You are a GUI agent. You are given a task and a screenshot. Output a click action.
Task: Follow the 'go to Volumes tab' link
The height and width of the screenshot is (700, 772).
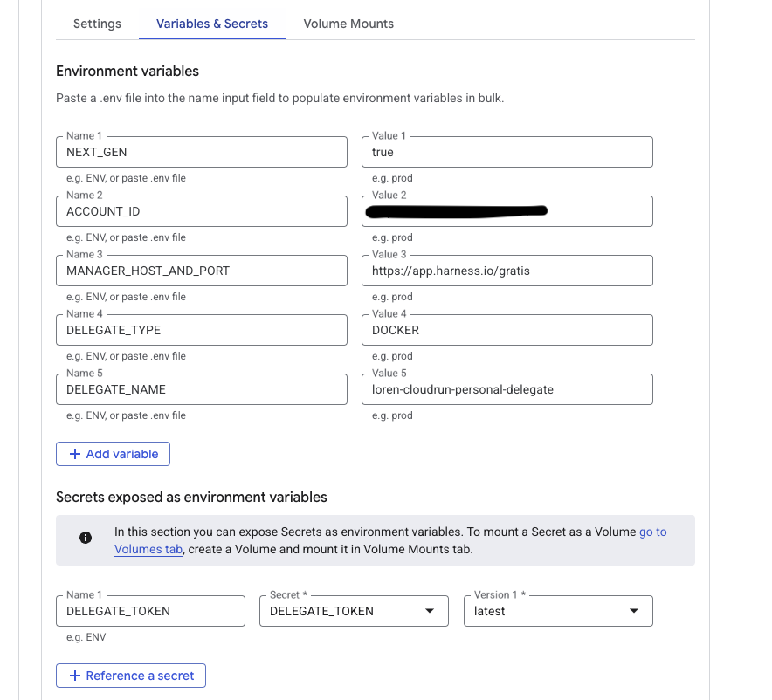pyautogui.click(x=652, y=532)
